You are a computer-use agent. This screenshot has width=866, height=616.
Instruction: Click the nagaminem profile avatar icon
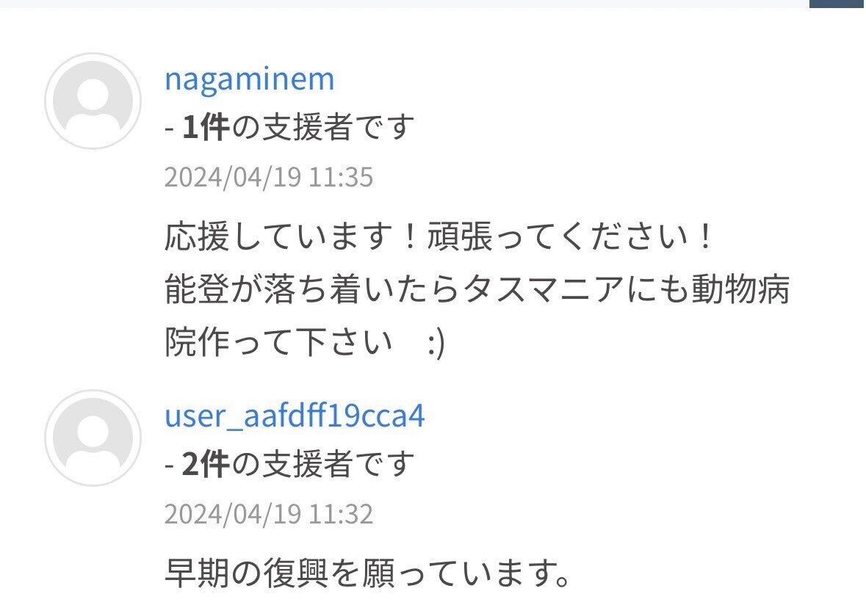coord(93,101)
